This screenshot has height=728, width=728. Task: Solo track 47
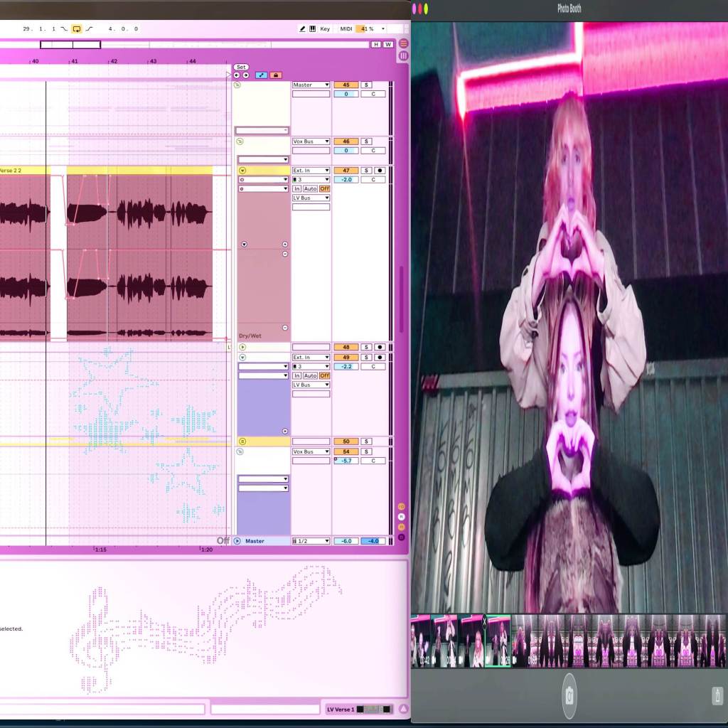point(366,171)
